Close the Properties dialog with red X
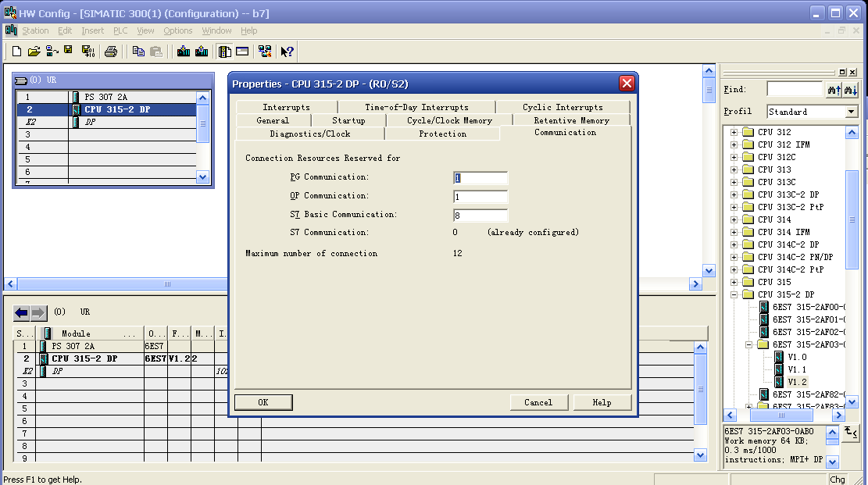The width and height of the screenshot is (868, 485). [x=627, y=84]
